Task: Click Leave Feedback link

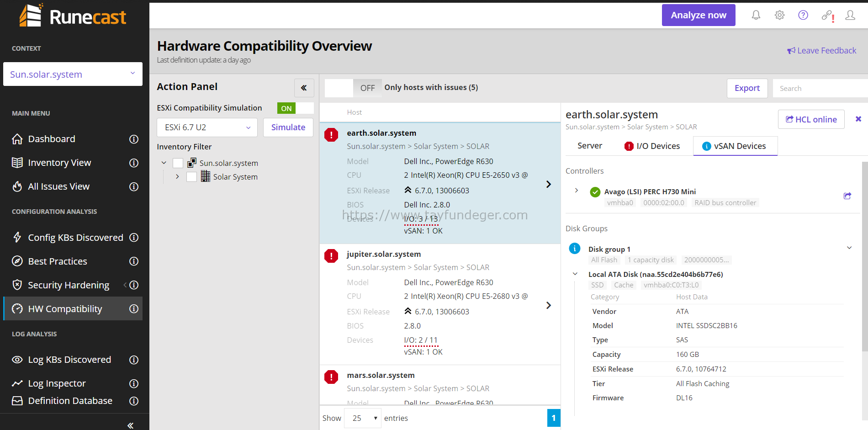Action: (x=821, y=50)
